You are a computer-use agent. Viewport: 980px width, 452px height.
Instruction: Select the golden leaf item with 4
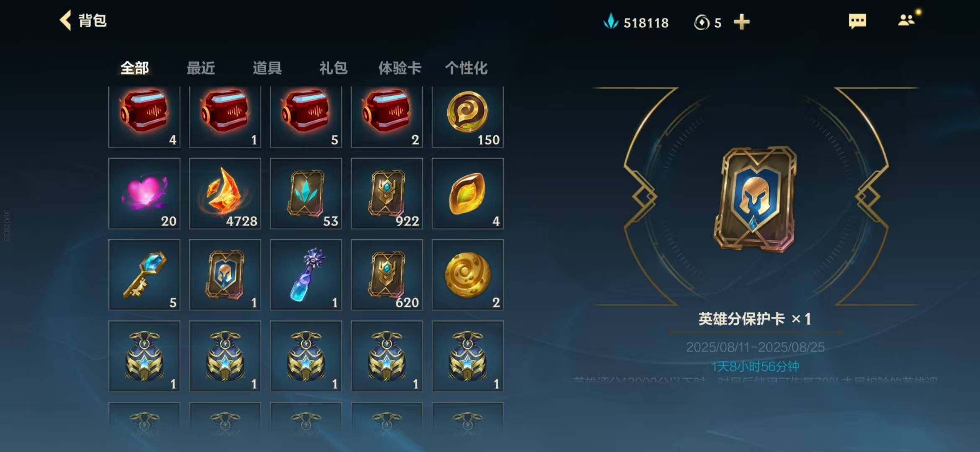click(x=467, y=193)
